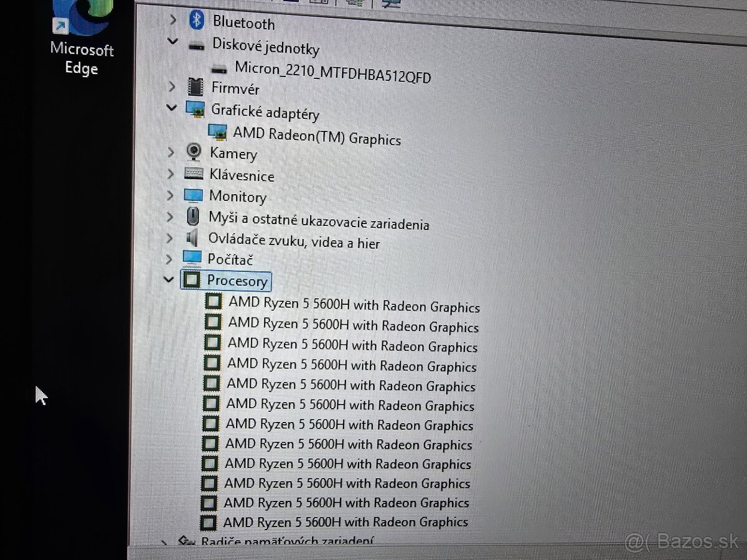
Task: Expand the Bluetooth category chevron
Action: click(173, 19)
